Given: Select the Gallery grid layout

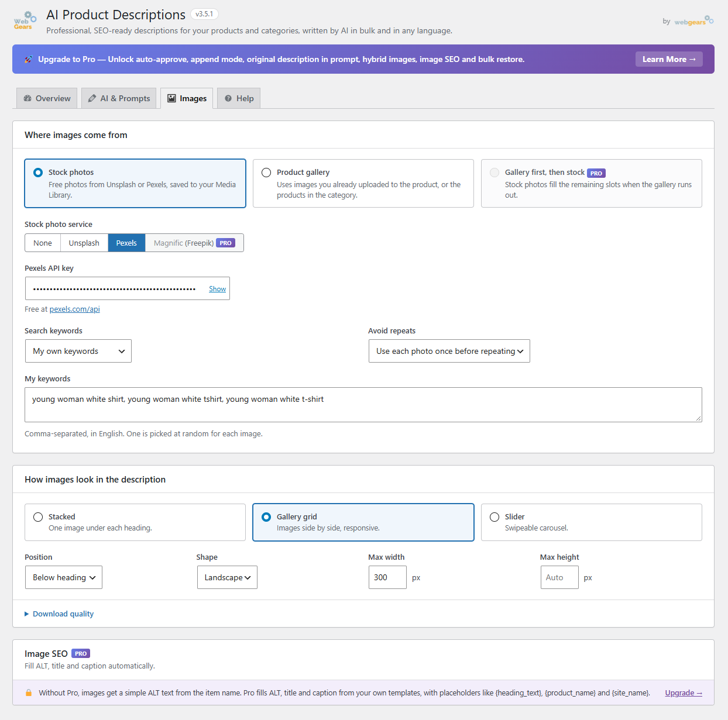Looking at the screenshot, I should (x=363, y=522).
